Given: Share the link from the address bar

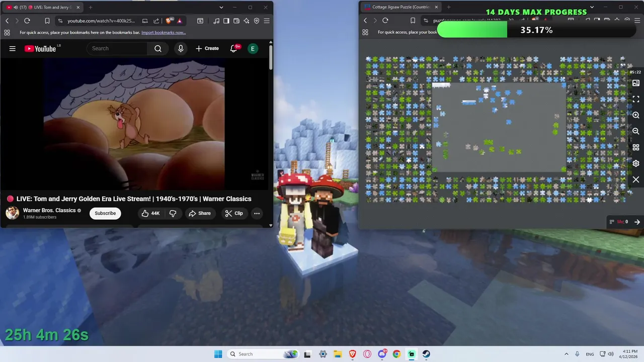Looking at the screenshot, I should [156, 21].
